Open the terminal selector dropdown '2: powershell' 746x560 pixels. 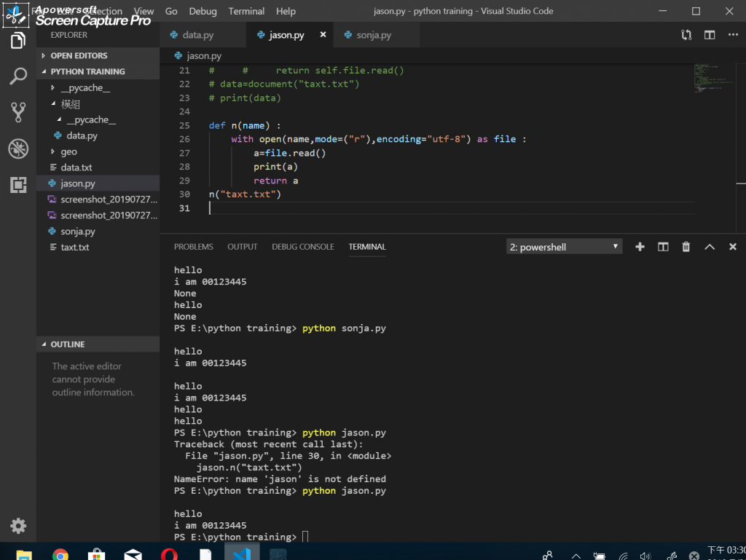(565, 247)
